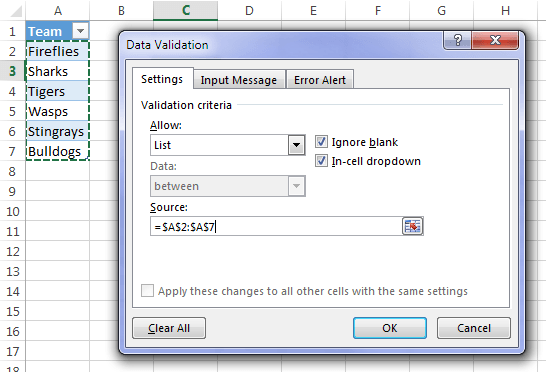Click the Cancel button
The image size is (546, 372).
click(x=474, y=328)
